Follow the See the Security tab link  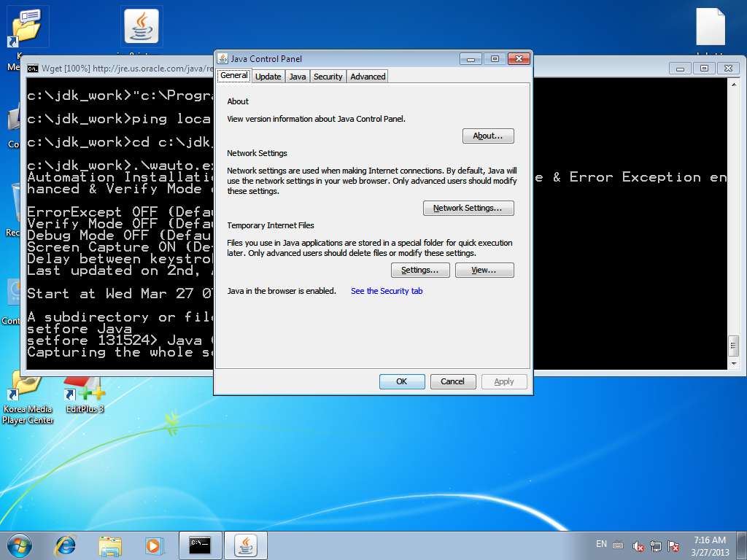point(387,291)
